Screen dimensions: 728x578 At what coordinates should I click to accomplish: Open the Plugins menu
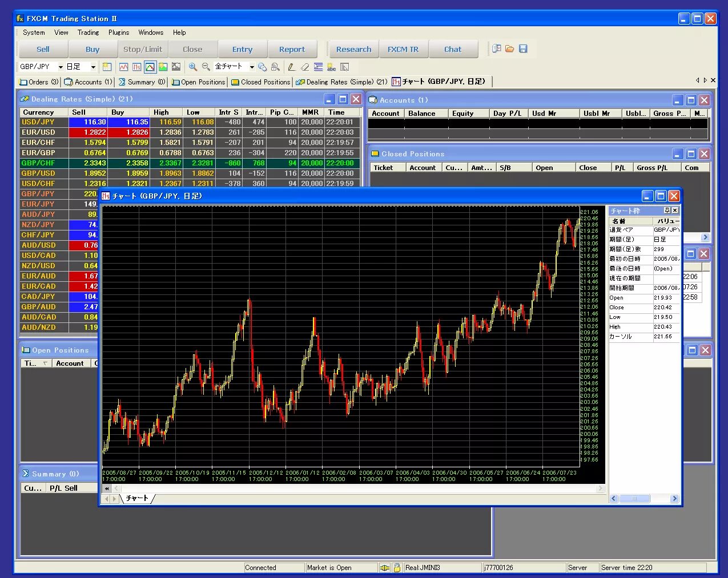click(x=119, y=33)
